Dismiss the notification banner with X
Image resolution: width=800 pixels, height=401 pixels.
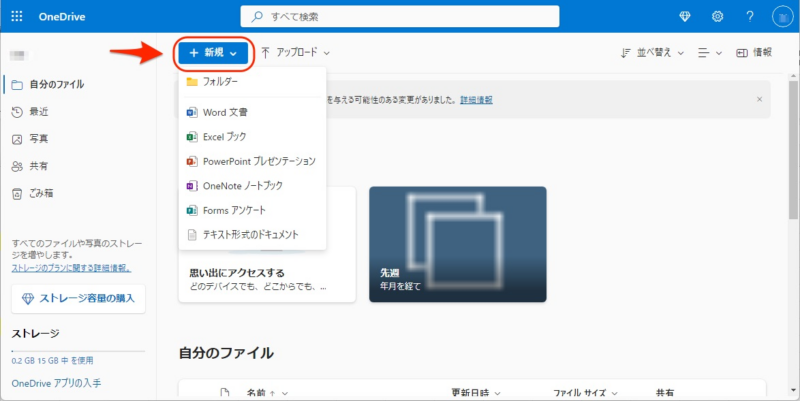(759, 99)
